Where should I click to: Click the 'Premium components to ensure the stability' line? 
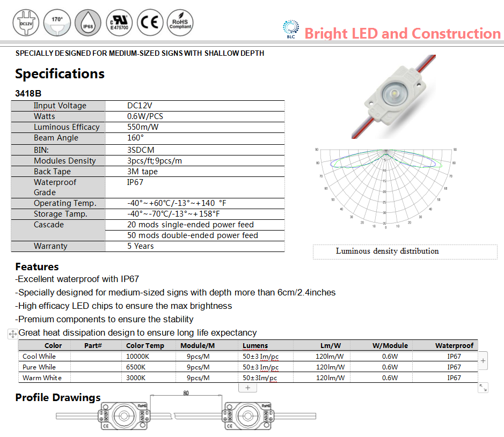105,319
